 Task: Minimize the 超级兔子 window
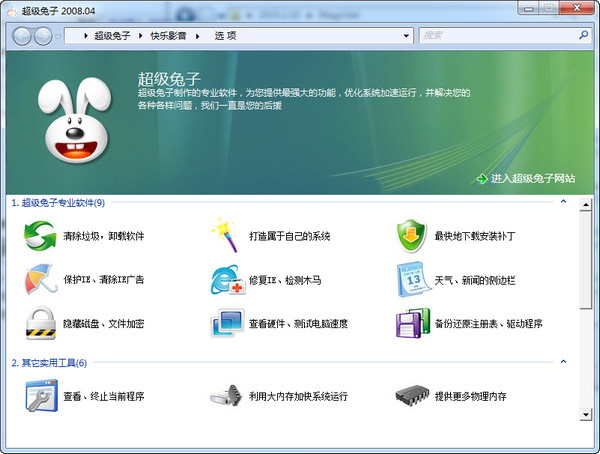click(529, 8)
